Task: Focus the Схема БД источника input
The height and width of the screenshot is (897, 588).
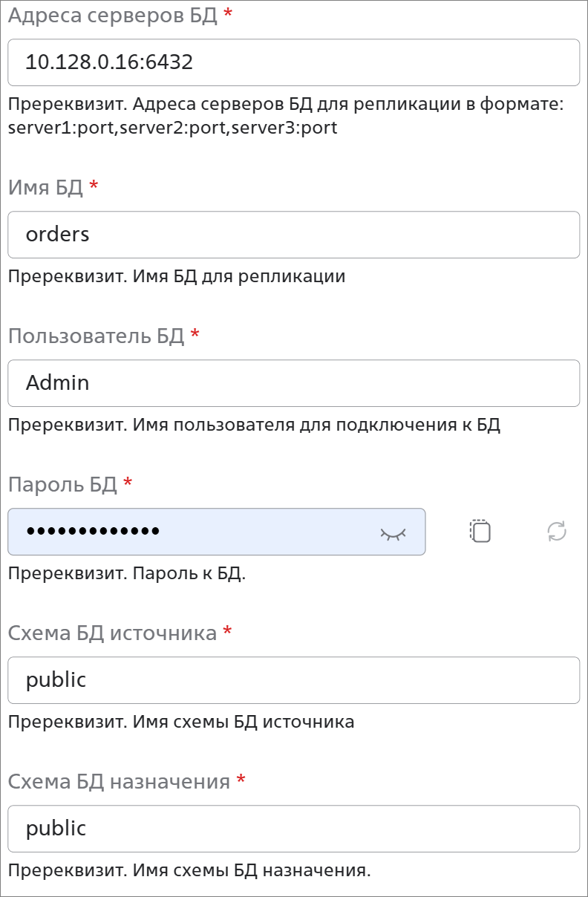Action: point(293,680)
